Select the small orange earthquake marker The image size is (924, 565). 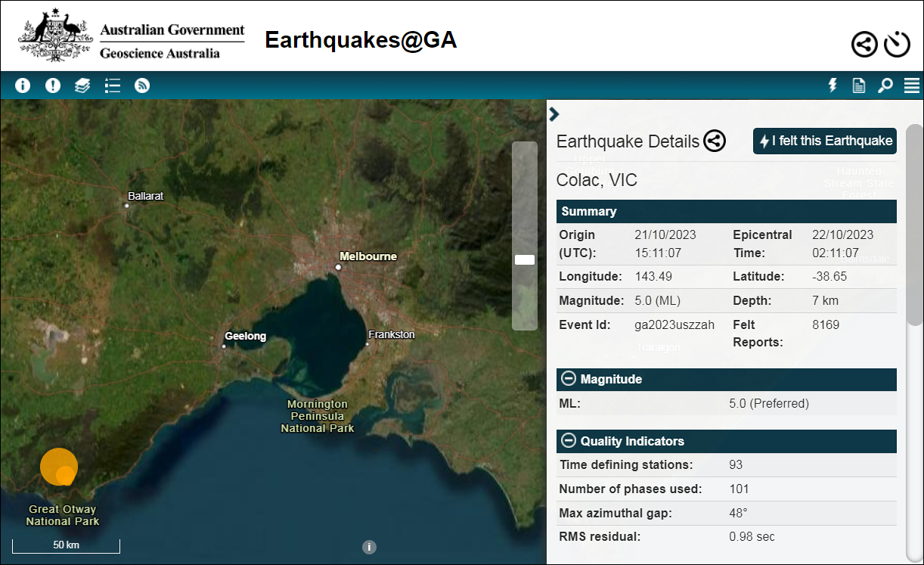pyautogui.click(x=66, y=476)
